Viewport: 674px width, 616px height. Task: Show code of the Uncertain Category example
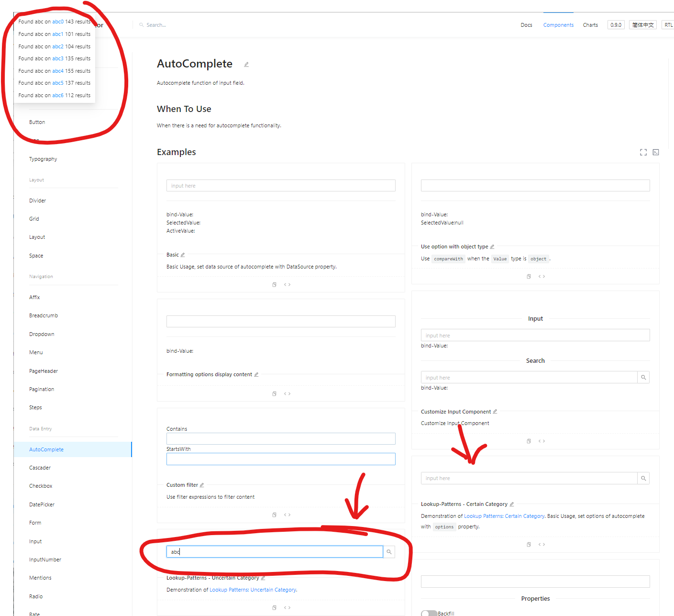[x=287, y=608]
